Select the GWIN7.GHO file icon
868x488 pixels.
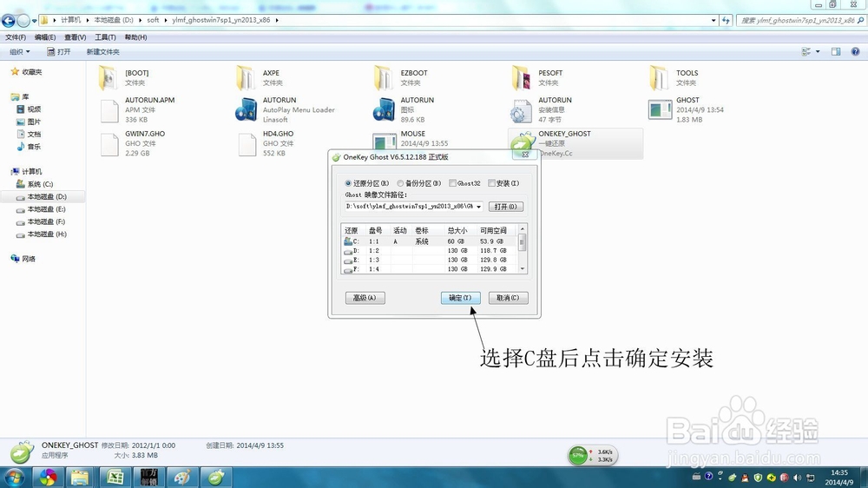pyautogui.click(x=109, y=144)
